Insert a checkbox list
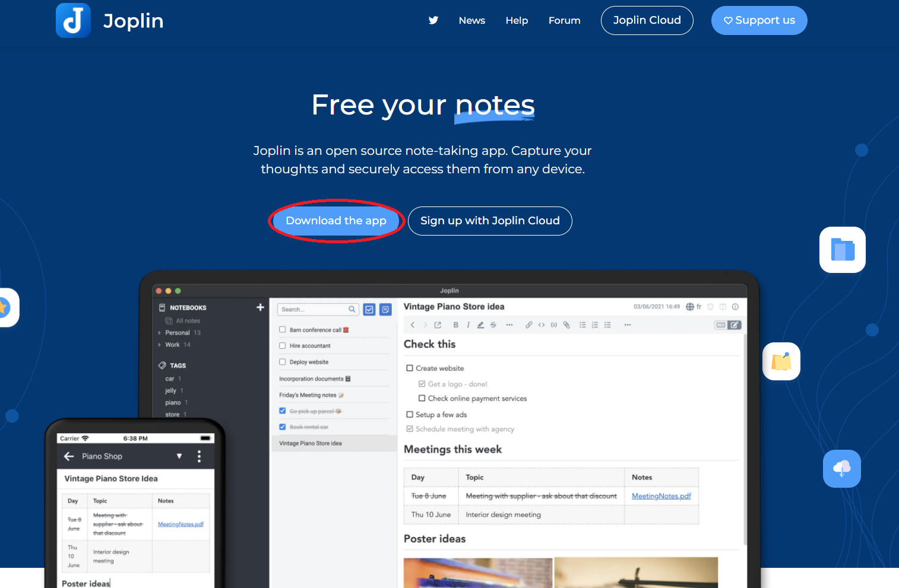The width and height of the screenshot is (899, 588). [x=607, y=325]
